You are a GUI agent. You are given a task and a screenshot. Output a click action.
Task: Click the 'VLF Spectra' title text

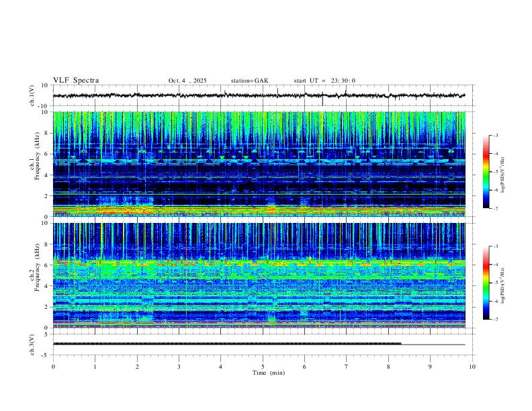pyautogui.click(x=76, y=81)
